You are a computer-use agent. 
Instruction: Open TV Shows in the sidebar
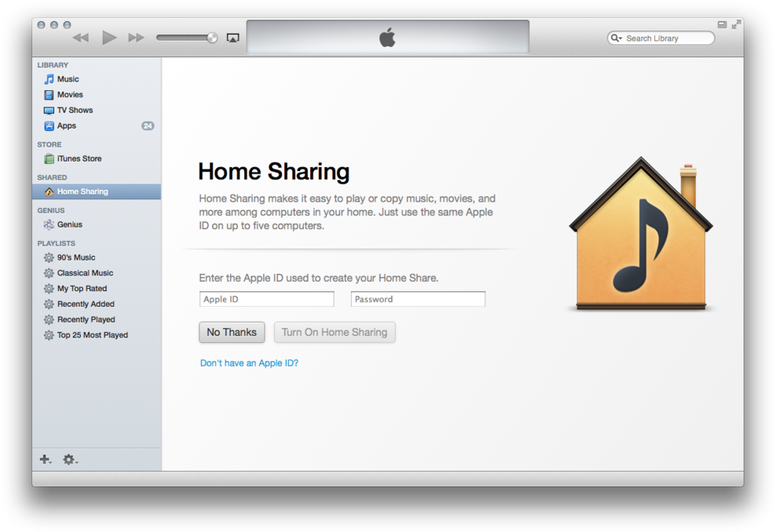[x=97, y=110]
